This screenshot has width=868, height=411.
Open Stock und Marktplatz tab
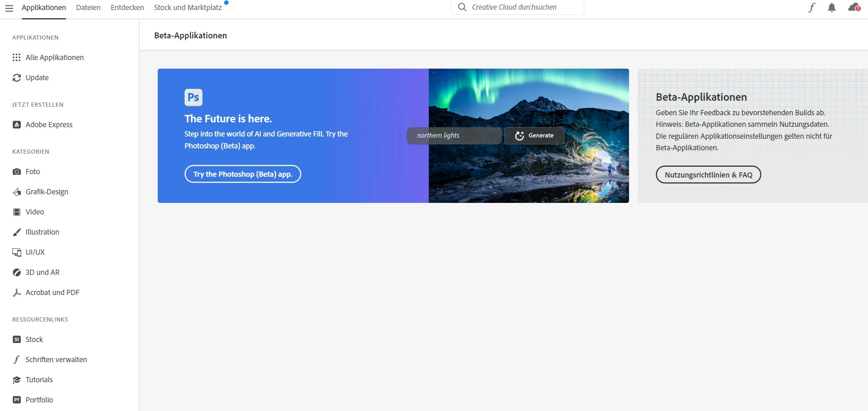tap(188, 7)
